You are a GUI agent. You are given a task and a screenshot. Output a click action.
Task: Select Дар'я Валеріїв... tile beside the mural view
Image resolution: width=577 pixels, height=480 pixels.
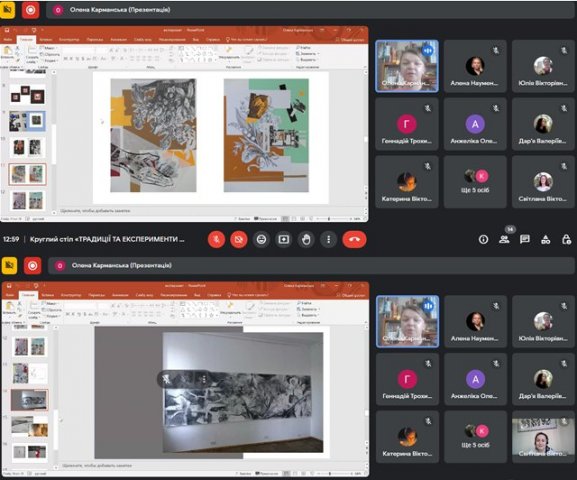543,379
